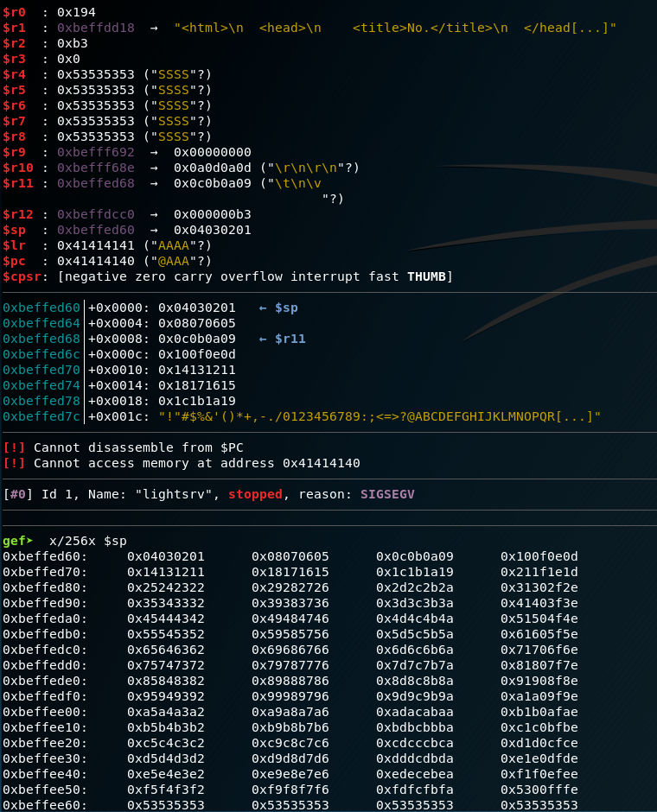Screen dimensions: 657x812
Task: Select the 0x53535353 value on the $r6 row
Action: click(96, 105)
